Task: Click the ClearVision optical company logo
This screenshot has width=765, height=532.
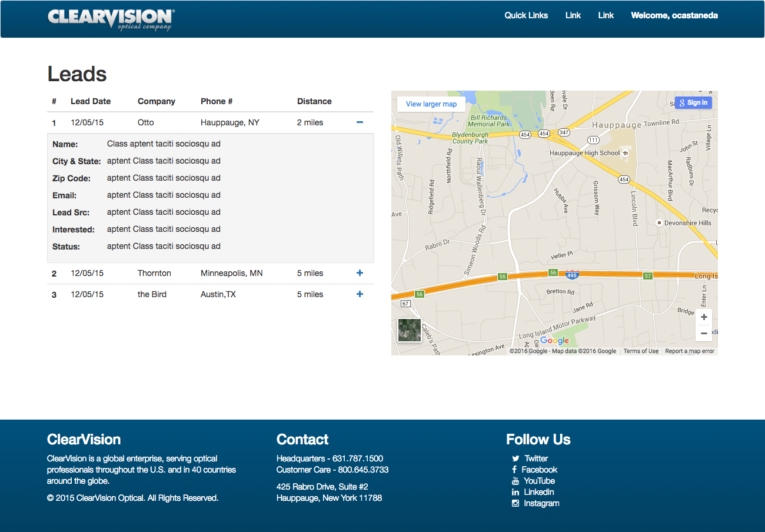Action: [x=111, y=19]
